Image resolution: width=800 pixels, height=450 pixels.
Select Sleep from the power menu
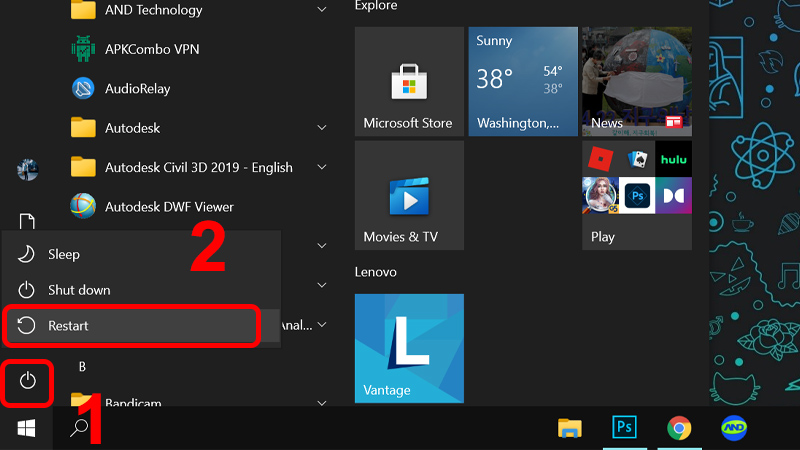click(x=141, y=254)
